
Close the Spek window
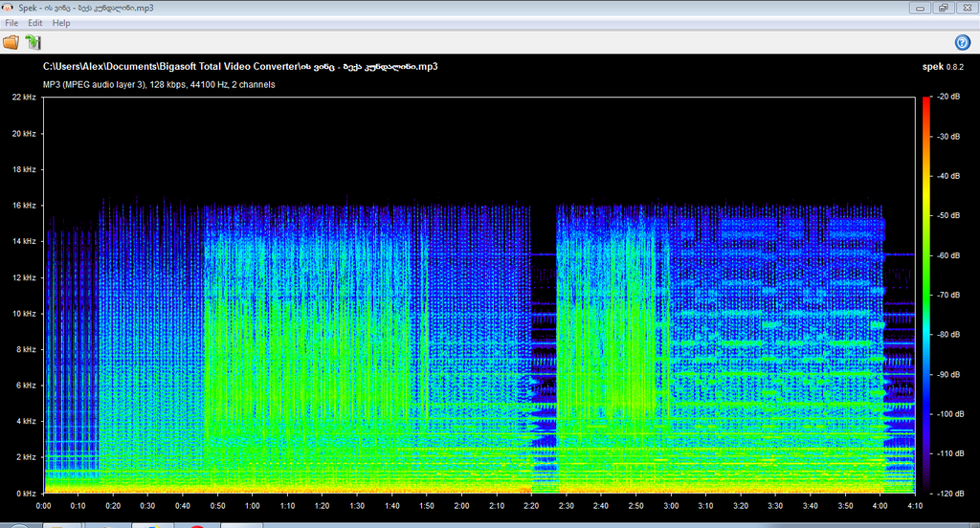pyautogui.click(x=967, y=8)
